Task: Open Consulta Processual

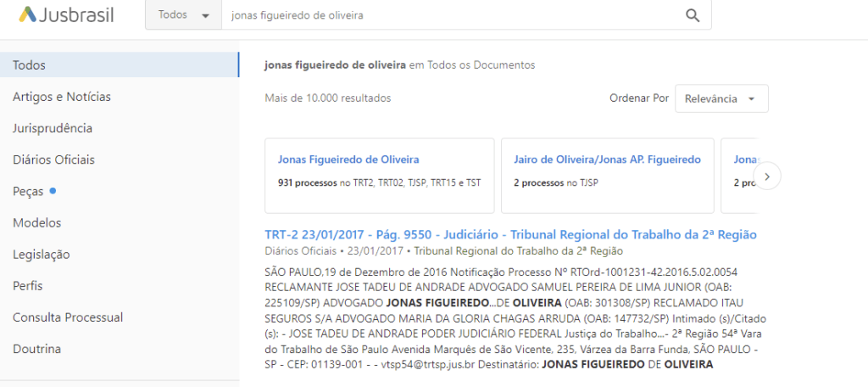Action: (68, 317)
